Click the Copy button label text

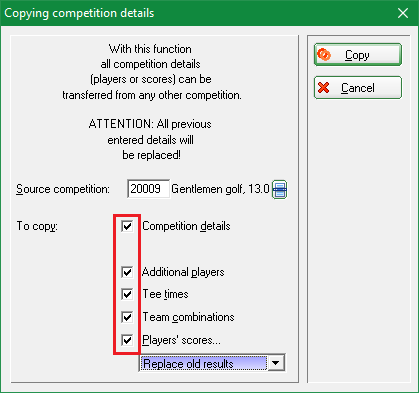tap(357, 55)
